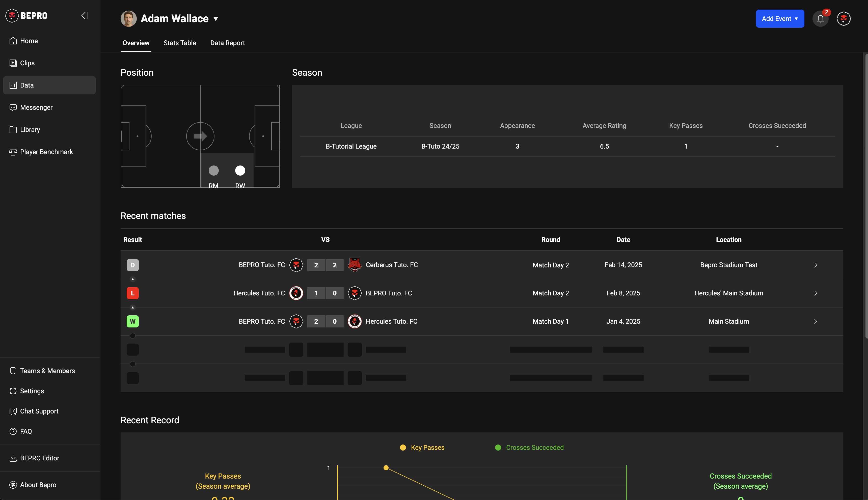Open Cerberus Tuto. FC match details chevron
This screenshot has width=868, height=500.
(815, 265)
